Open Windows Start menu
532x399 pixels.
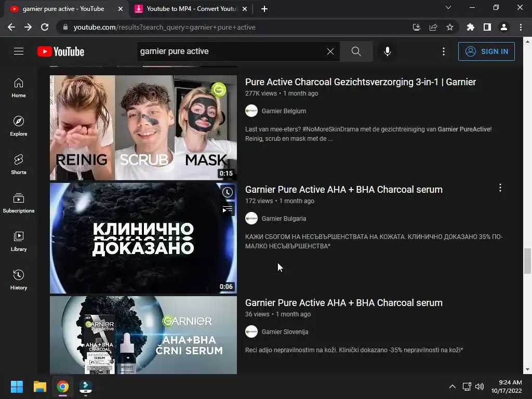(x=17, y=387)
